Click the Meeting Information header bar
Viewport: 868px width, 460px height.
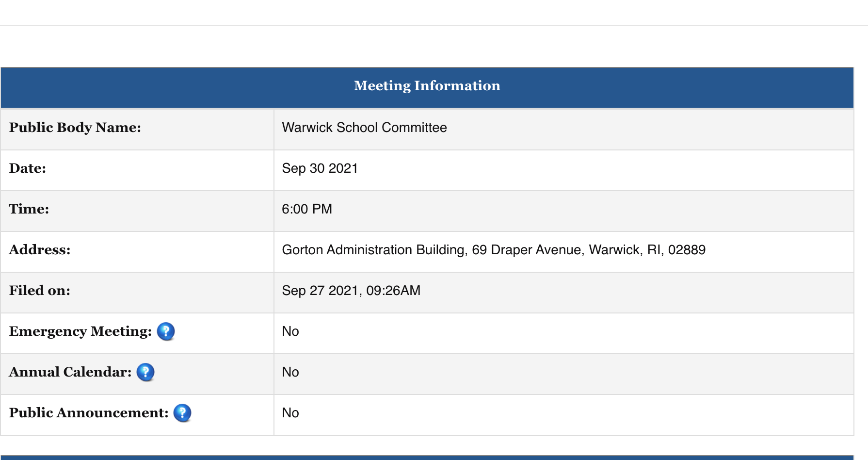coord(427,86)
